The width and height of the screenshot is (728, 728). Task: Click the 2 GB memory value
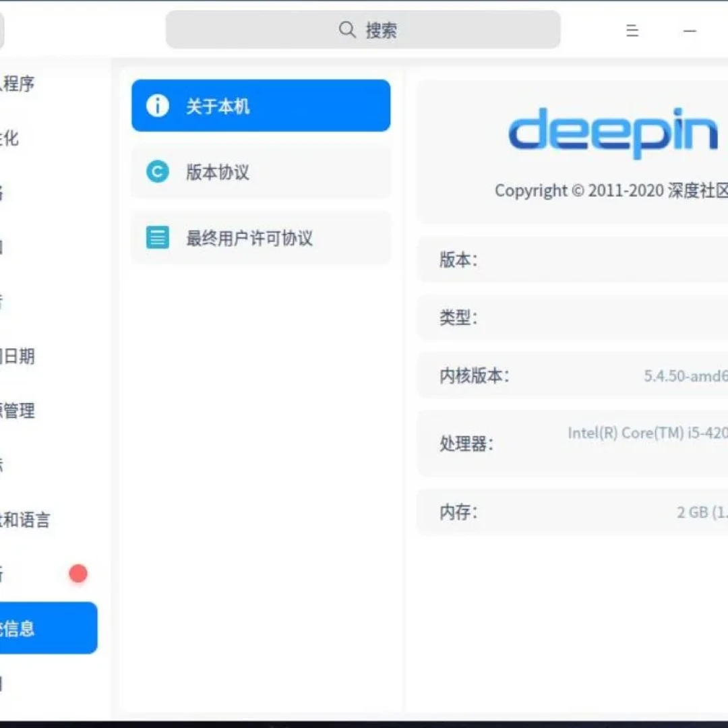(702, 512)
